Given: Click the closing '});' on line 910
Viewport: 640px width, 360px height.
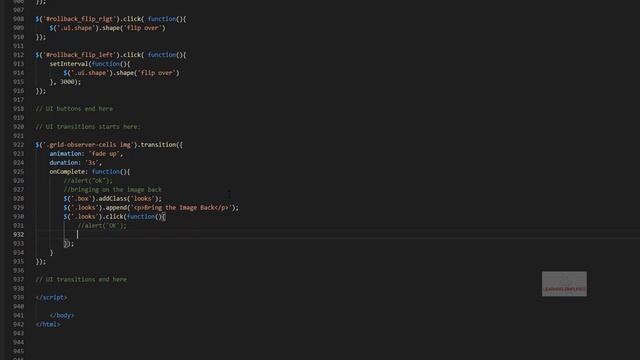Looking at the screenshot, I should pos(41,37).
